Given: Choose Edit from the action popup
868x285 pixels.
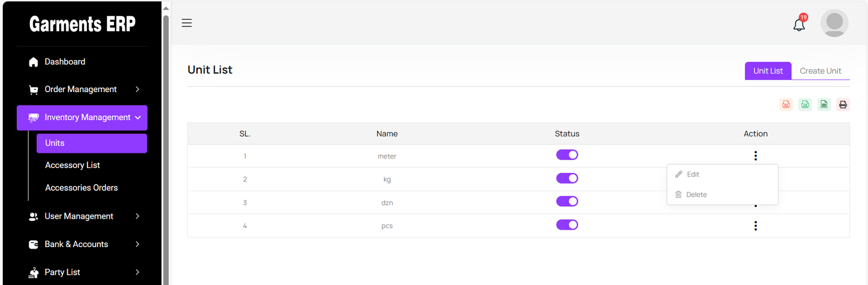Looking at the screenshot, I should click(x=693, y=174).
